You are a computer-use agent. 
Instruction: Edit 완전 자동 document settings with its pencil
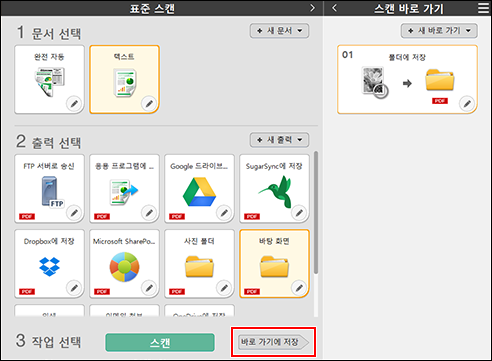point(74,104)
